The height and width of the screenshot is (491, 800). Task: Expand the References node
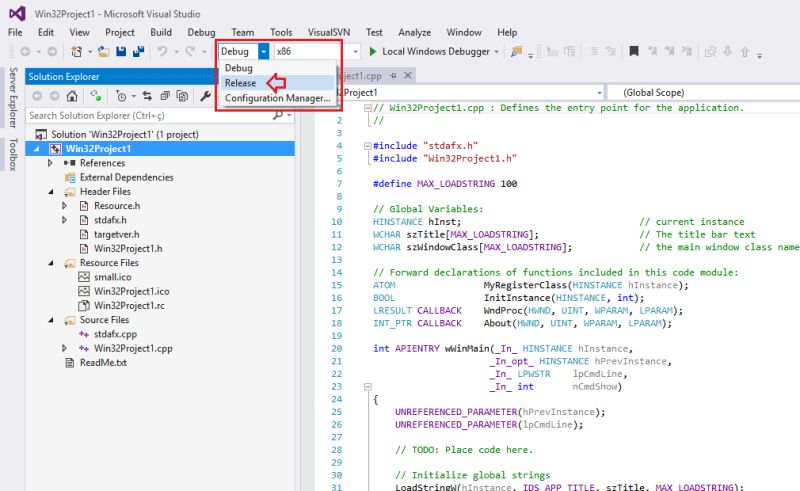click(x=50, y=163)
